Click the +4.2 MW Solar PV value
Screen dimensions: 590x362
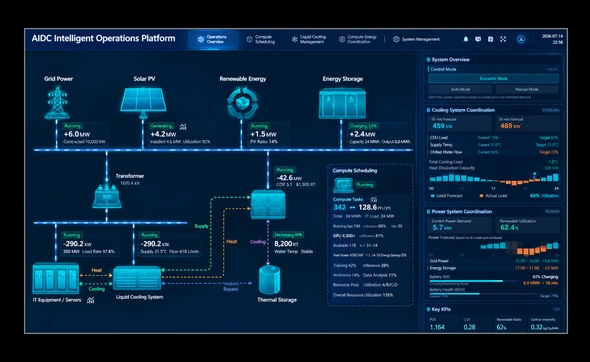tap(163, 134)
